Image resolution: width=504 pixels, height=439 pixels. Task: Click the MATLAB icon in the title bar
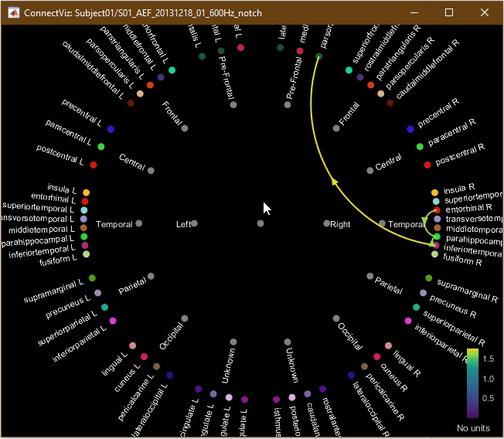[12, 12]
